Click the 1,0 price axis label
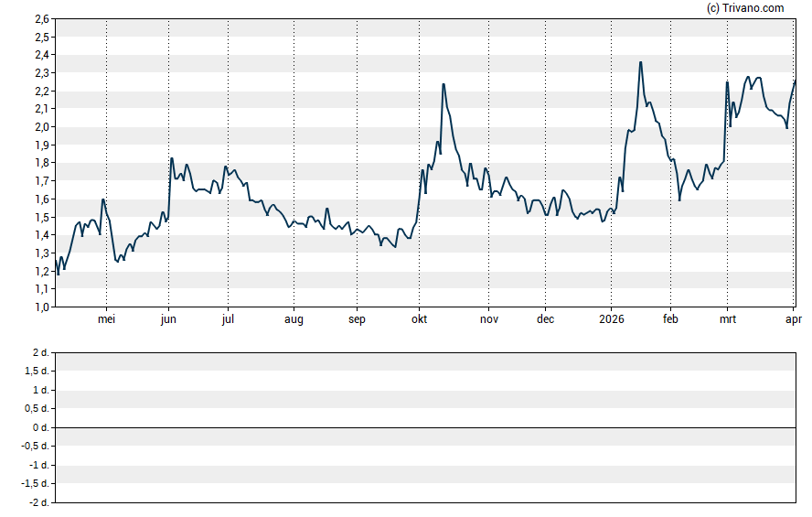Screen dimensions: 812x517 pyautogui.click(x=41, y=307)
